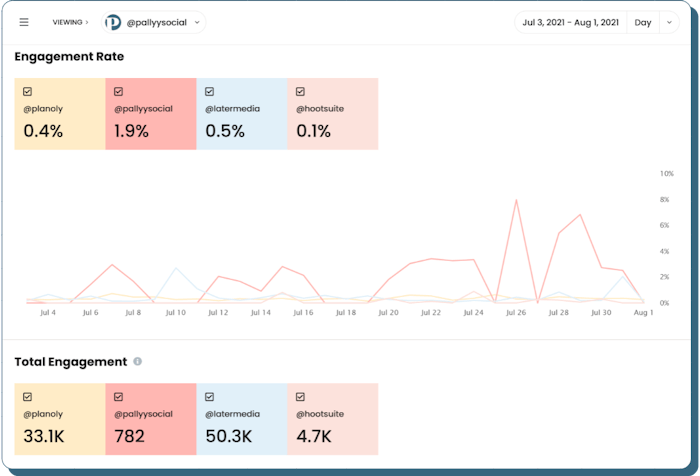
Task: Select the 0.1% @hootsuite engagement rate value
Action: tap(313, 131)
